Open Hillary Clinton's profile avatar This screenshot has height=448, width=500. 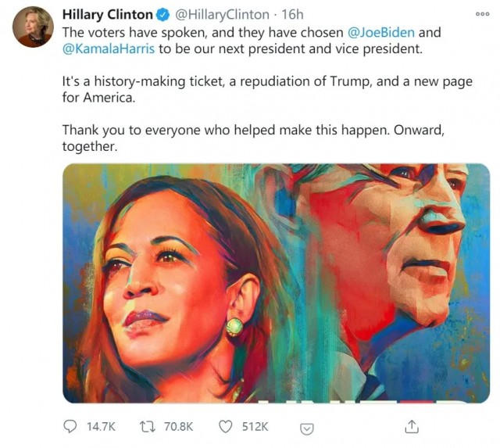pyautogui.click(x=33, y=27)
